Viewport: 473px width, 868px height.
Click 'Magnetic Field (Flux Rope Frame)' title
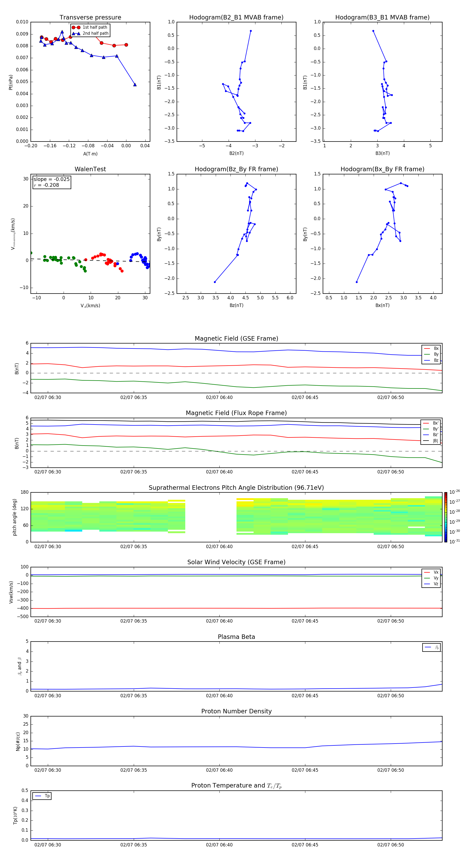(236, 413)
